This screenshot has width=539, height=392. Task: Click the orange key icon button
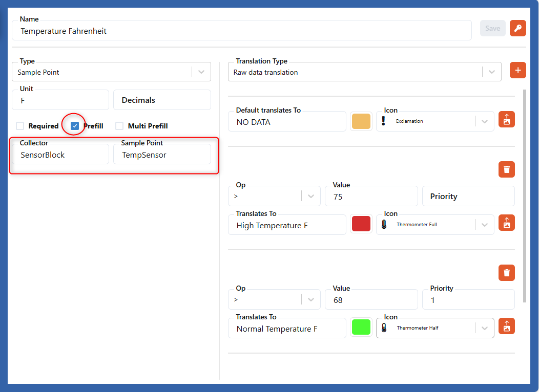[x=518, y=29]
